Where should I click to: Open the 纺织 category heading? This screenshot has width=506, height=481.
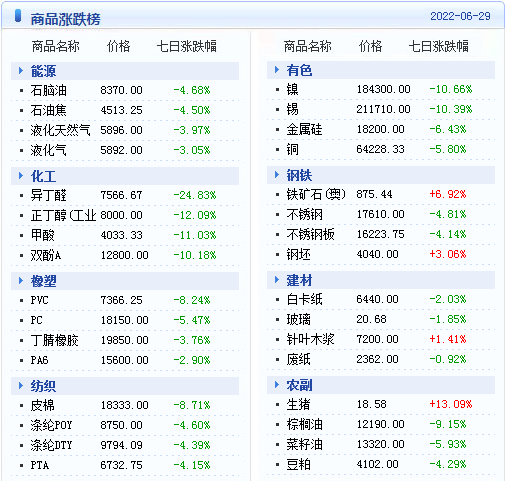(x=43, y=386)
